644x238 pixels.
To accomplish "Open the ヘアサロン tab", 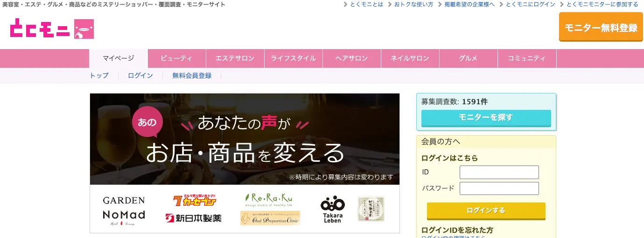I will [351, 58].
